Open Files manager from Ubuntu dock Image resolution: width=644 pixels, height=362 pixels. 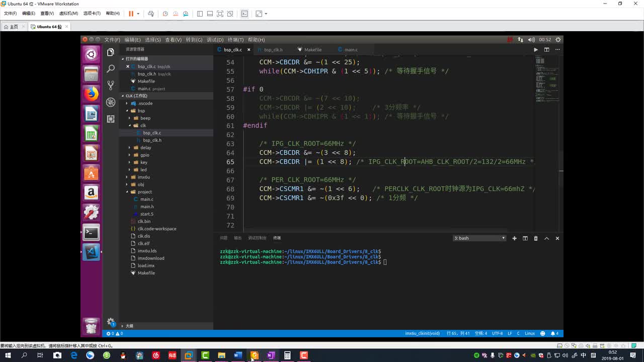[x=91, y=74]
